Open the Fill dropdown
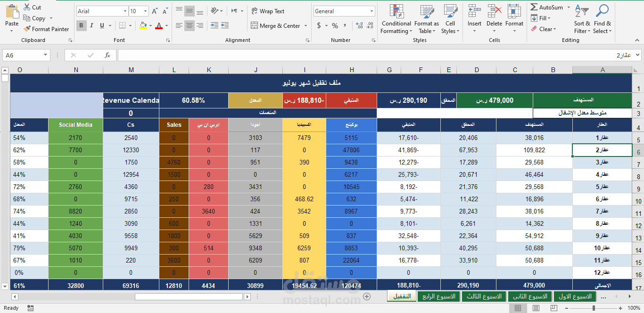The height and width of the screenshot is (313, 644). pos(541,18)
